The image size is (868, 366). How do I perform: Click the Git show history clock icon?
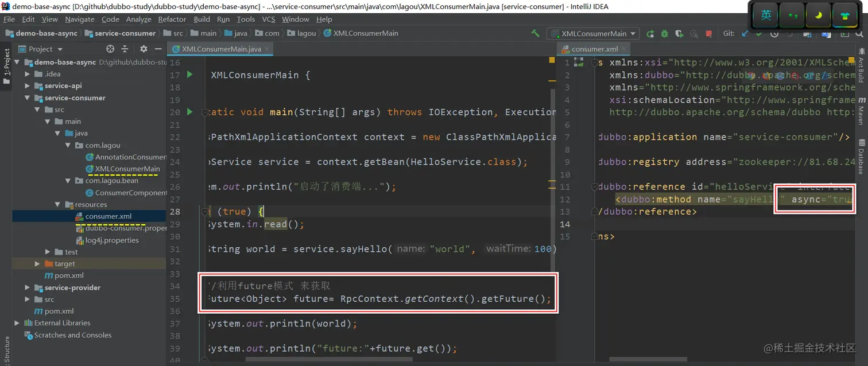click(x=774, y=34)
